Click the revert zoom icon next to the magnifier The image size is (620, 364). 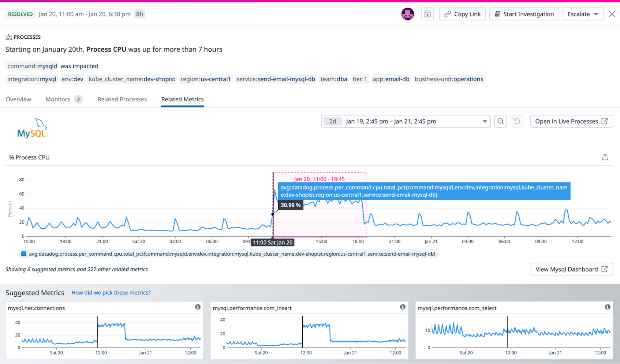click(x=517, y=121)
